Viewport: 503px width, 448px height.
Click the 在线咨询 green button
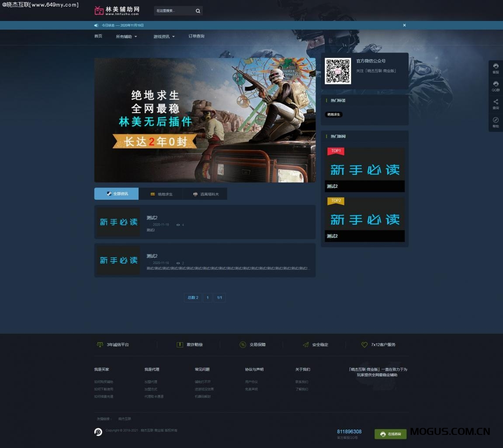(391, 434)
